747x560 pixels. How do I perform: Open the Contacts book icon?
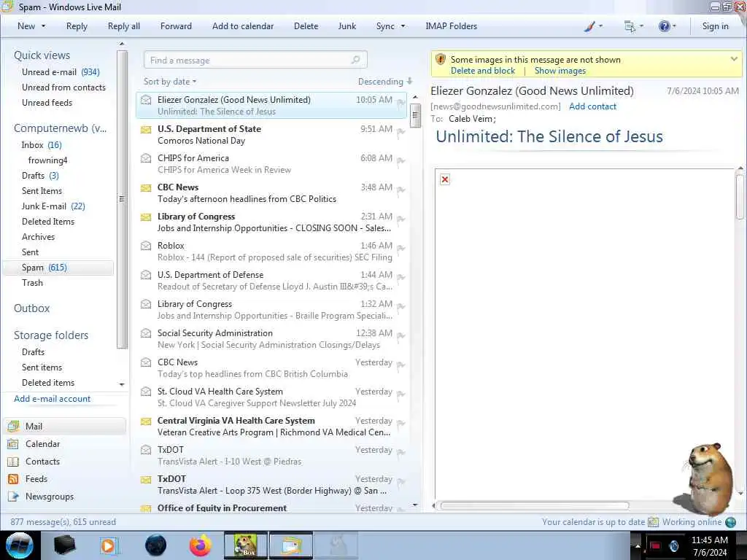tap(13, 462)
